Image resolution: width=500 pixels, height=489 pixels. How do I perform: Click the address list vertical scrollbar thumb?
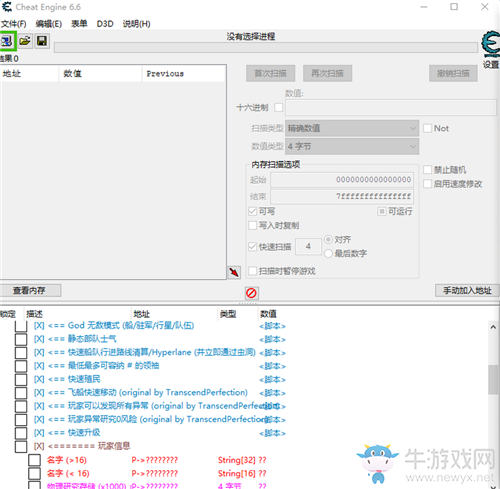click(x=493, y=380)
